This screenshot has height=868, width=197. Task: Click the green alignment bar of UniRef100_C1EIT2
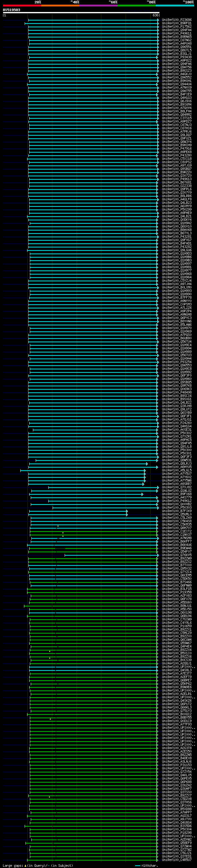pyautogui.click(x=94, y=532)
